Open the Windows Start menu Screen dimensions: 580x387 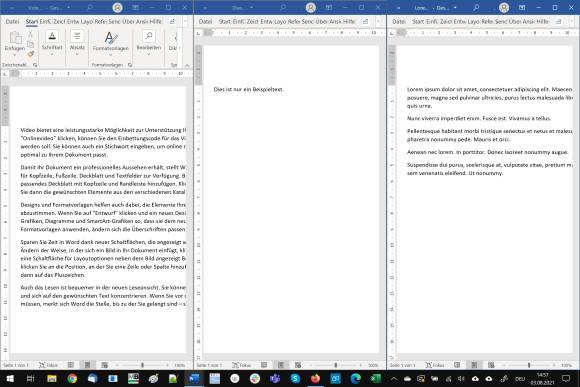[x=10, y=378]
